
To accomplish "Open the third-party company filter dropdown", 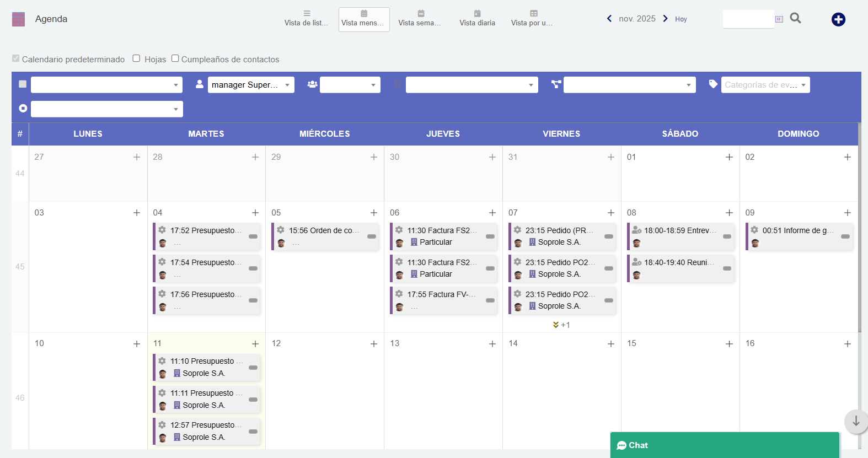I will pyautogui.click(x=472, y=85).
